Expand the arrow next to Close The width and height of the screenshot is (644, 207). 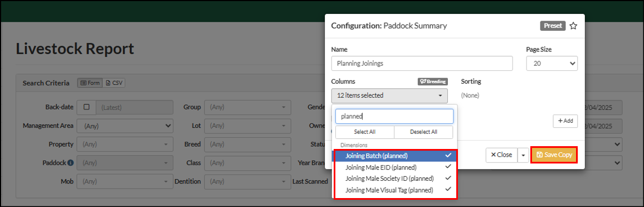tap(523, 155)
